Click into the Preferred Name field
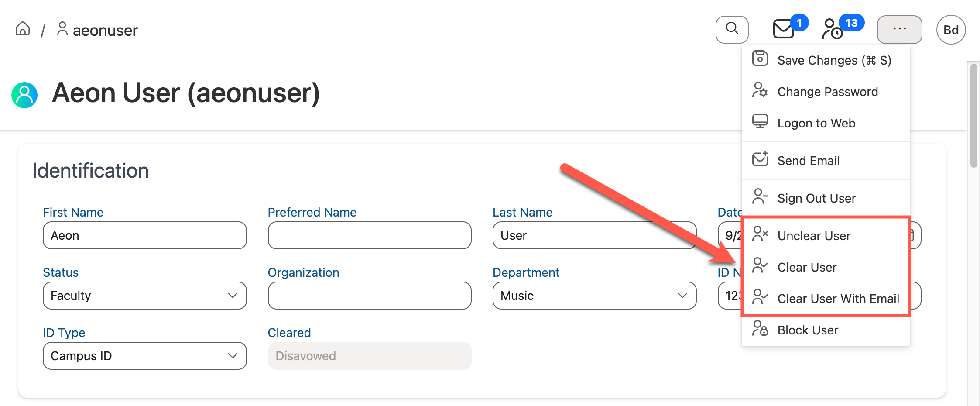 pos(369,235)
